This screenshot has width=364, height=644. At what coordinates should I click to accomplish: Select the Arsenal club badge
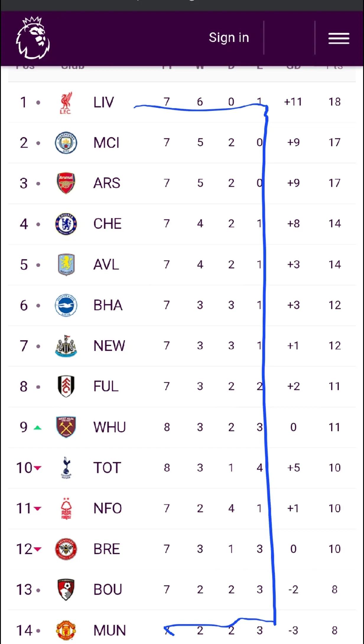66,183
